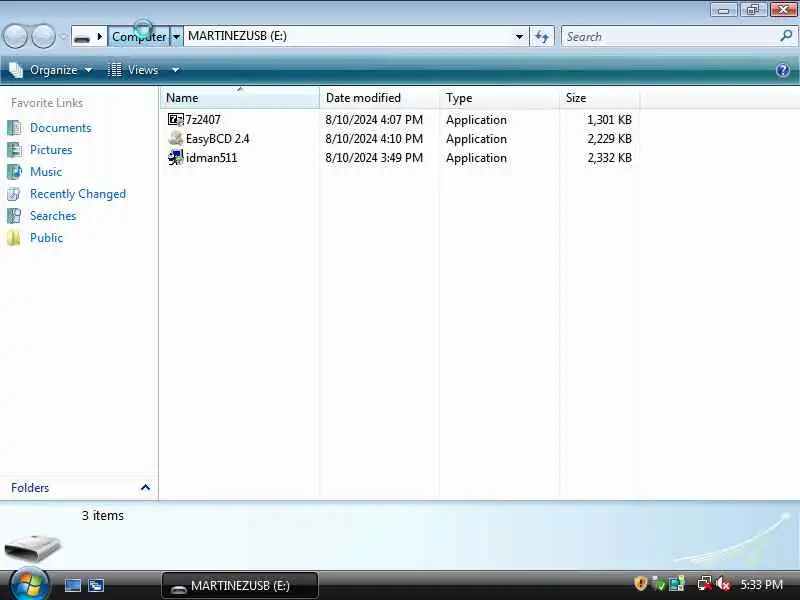Open the Recently Changed favorite link

(78, 194)
